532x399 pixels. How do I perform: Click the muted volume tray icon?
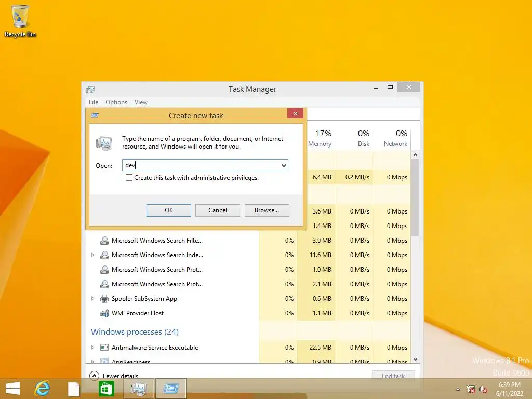pos(483,389)
